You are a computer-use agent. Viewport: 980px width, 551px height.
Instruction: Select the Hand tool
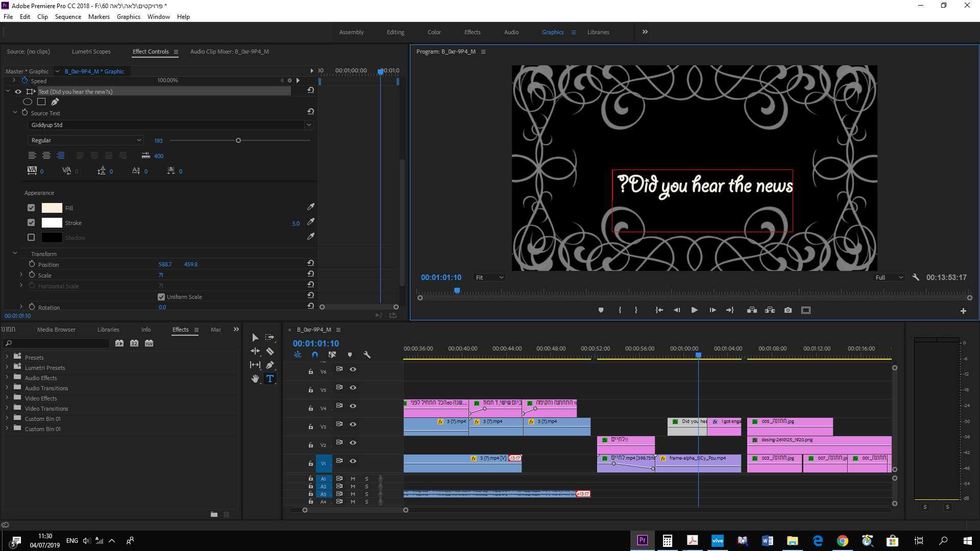tap(255, 379)
